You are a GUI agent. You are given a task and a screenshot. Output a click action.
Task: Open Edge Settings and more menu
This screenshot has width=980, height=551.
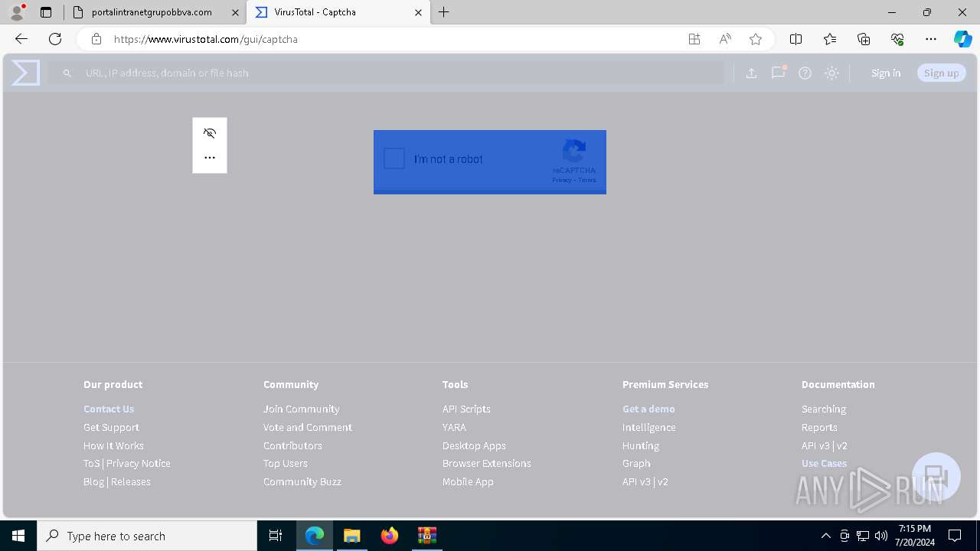pyautogui.click(x=931, y=39)
